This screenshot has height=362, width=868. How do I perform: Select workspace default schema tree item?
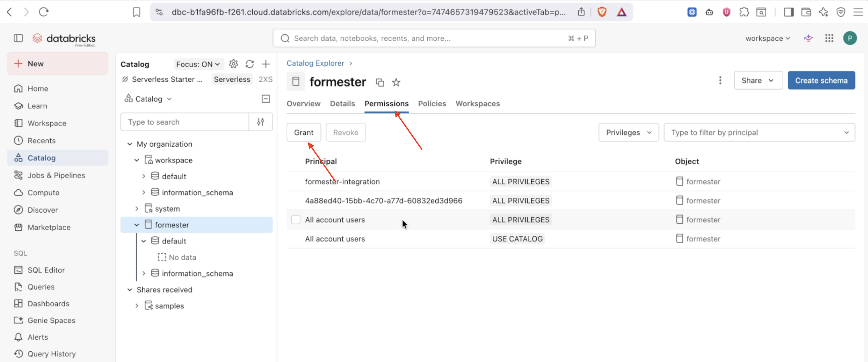(x=174, y=176)
